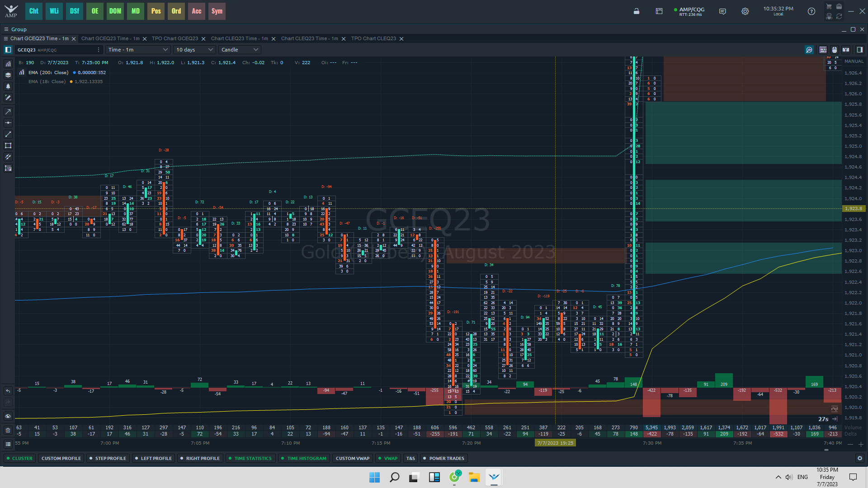The image size is (868, 488).
Task: Toggle the chart trading info icon
Action: [x=846, y=50]
